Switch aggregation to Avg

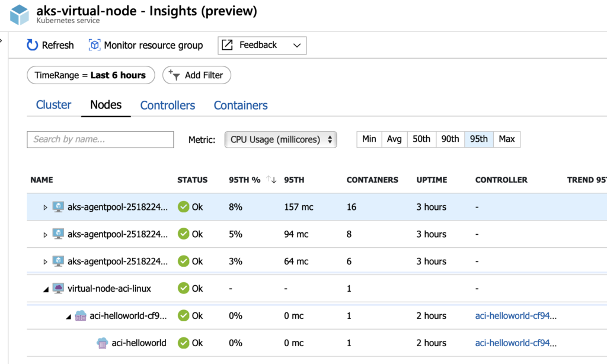[x=394, y=139]
